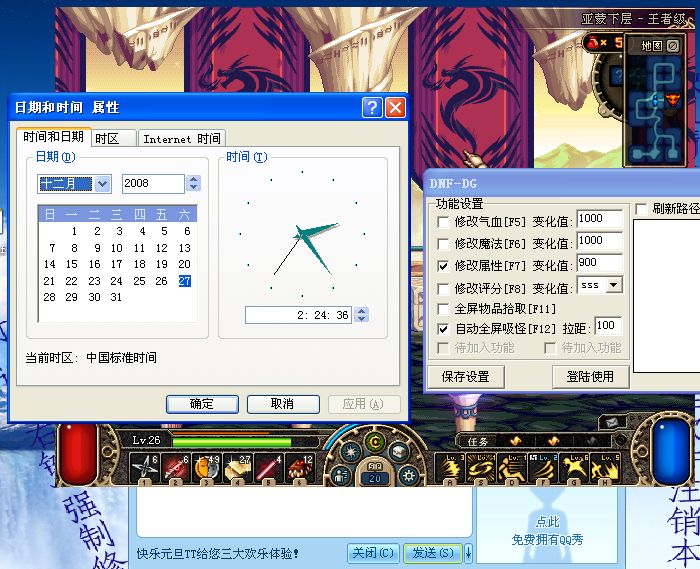Toggle 刷新路径 checkbox

pyautogui.click(x=642, y=209)
